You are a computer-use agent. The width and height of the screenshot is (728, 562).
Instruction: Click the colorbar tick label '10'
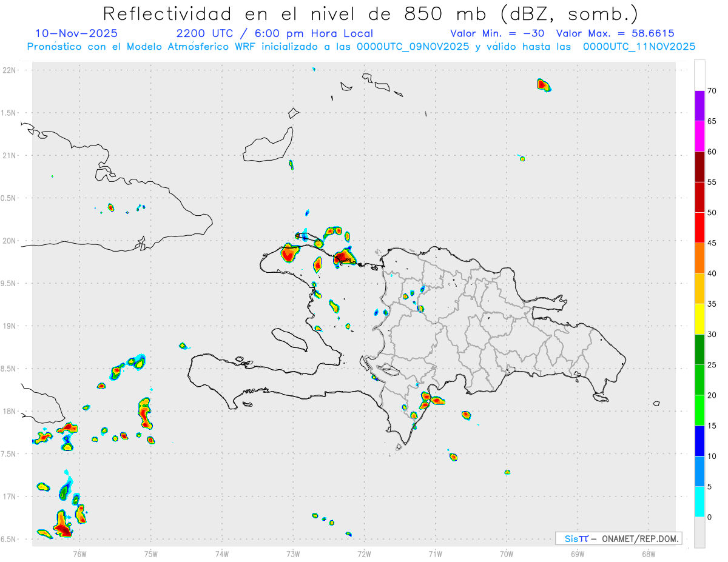(x=712, y=457)
